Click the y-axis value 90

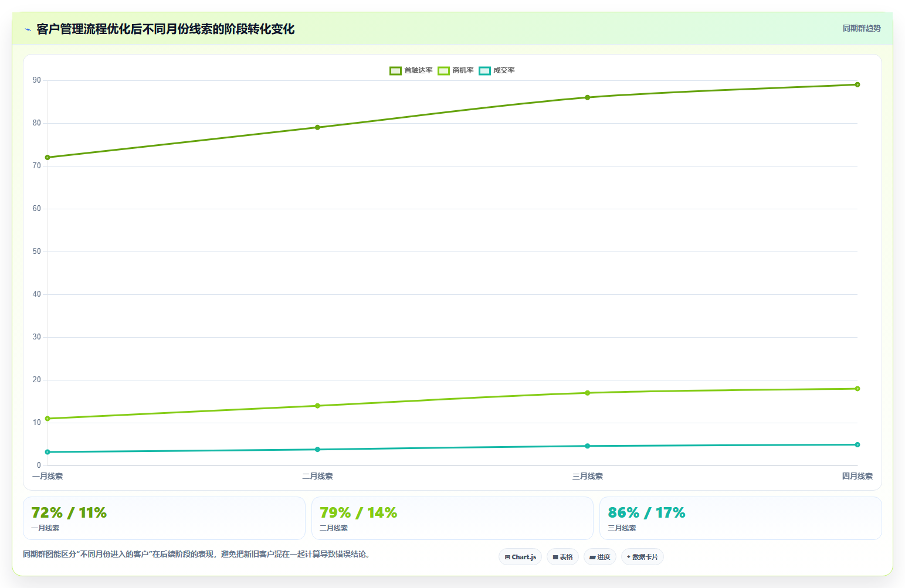tap(37, 80)
